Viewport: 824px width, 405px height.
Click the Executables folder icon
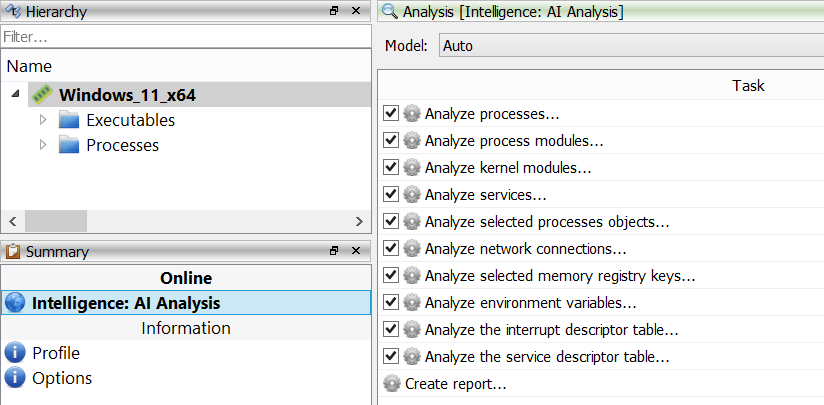(68, 120)
